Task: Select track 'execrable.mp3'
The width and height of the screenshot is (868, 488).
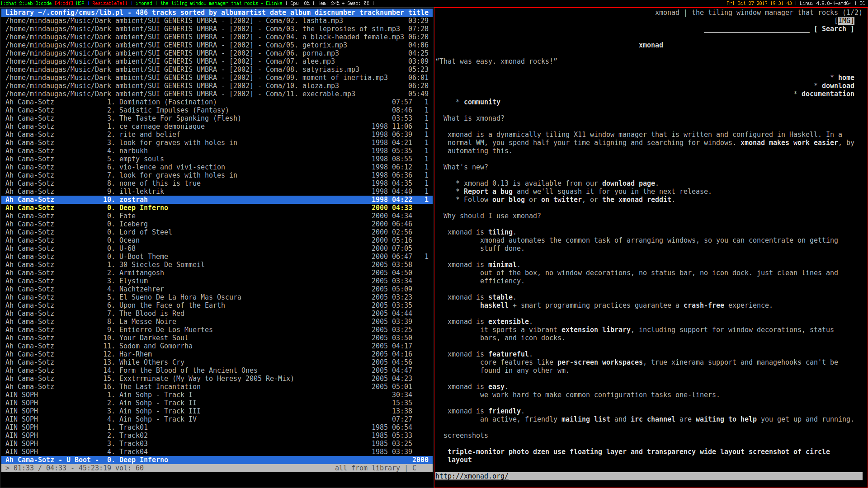Action: pos(217,94)
